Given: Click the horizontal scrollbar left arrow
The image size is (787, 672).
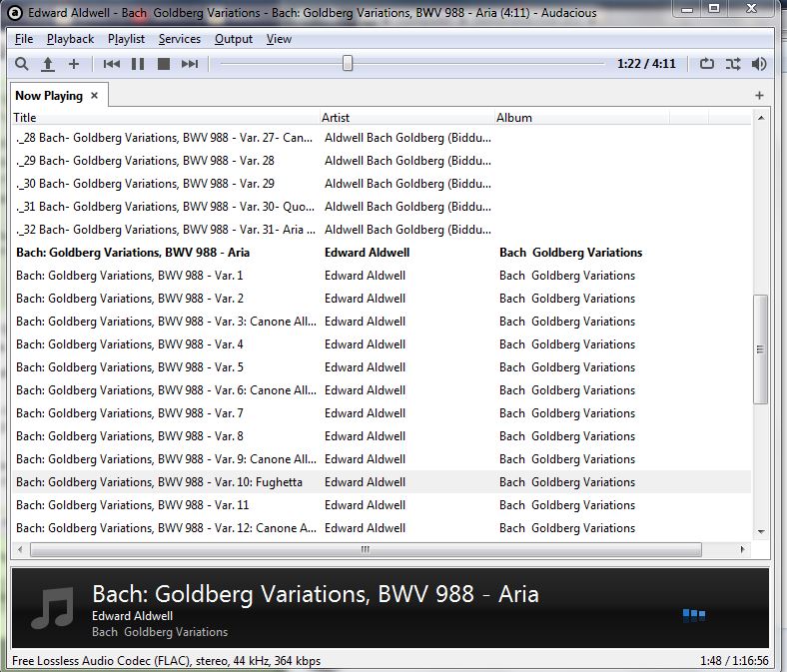Looking at the screenshot, I should click(20, 549).
